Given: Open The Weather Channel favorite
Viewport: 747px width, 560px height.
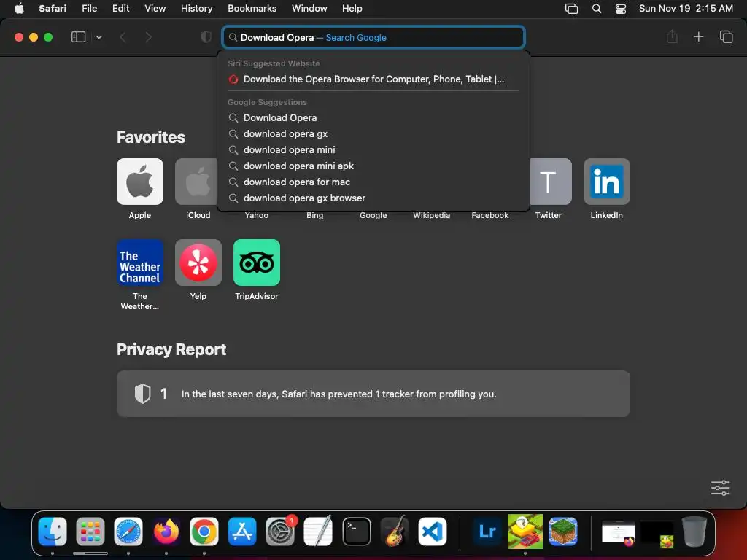Looking at the screenshot, I should pyautogui.click(x=140, y=262).
